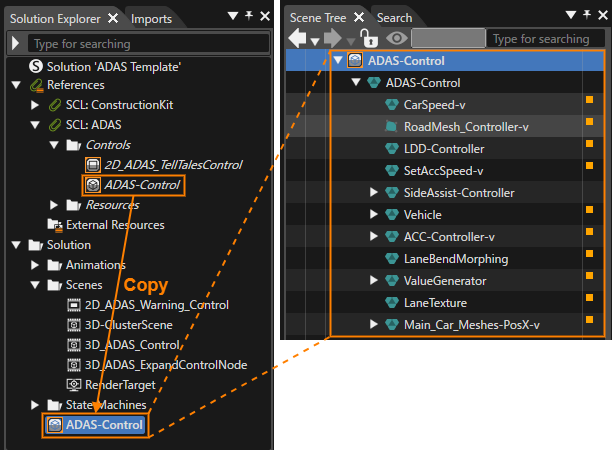This screenshot has width=612, height=450.
Task: Switch to the Search tab
Action: (x=395, y=18)
